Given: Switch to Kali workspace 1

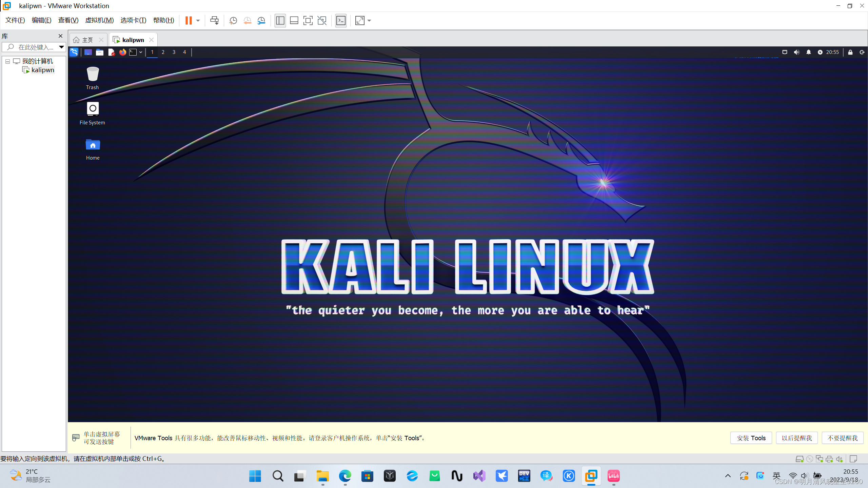Looking at the screenshot, I should [x=152, y=52].
